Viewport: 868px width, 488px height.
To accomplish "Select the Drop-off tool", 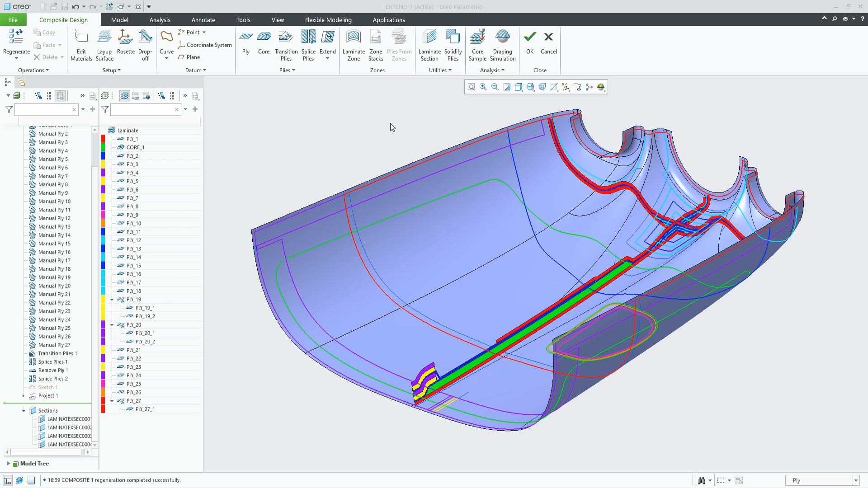I will 145,45.
